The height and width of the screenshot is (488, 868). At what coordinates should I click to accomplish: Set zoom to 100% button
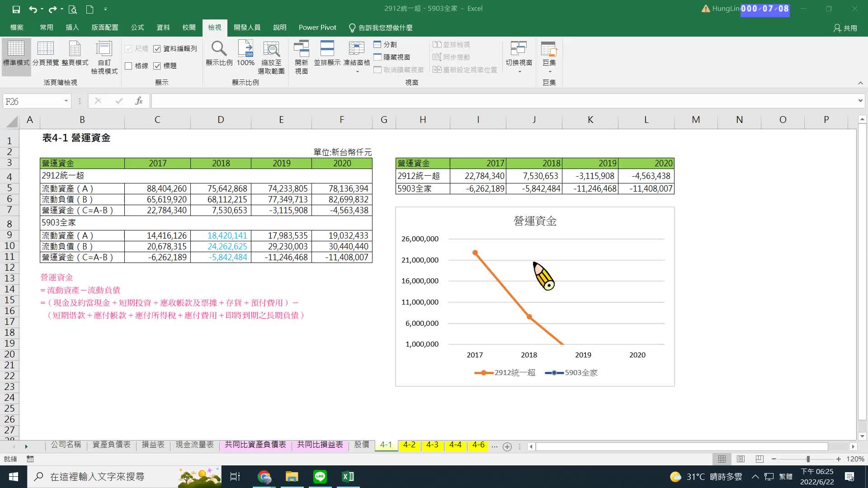click(x=245, y=53)
